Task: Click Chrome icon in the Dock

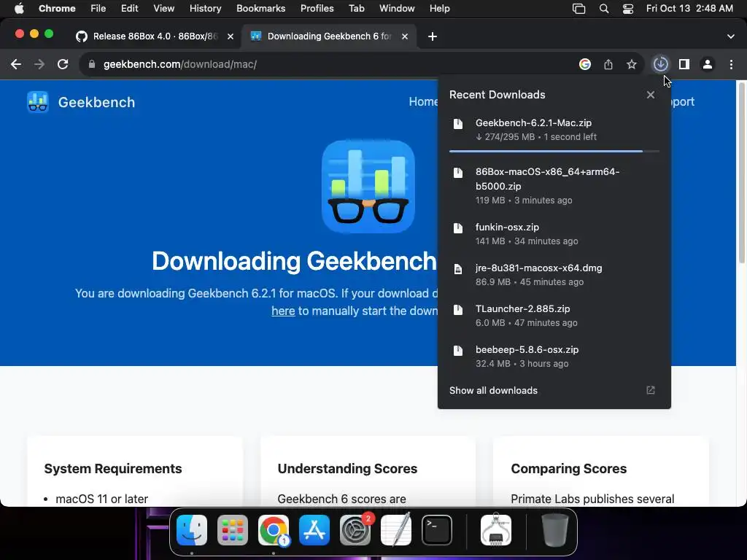Action: click(x=274, y=530)
